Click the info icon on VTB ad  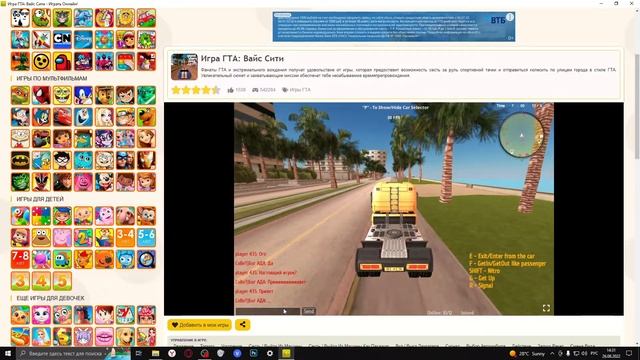point(510,17)
